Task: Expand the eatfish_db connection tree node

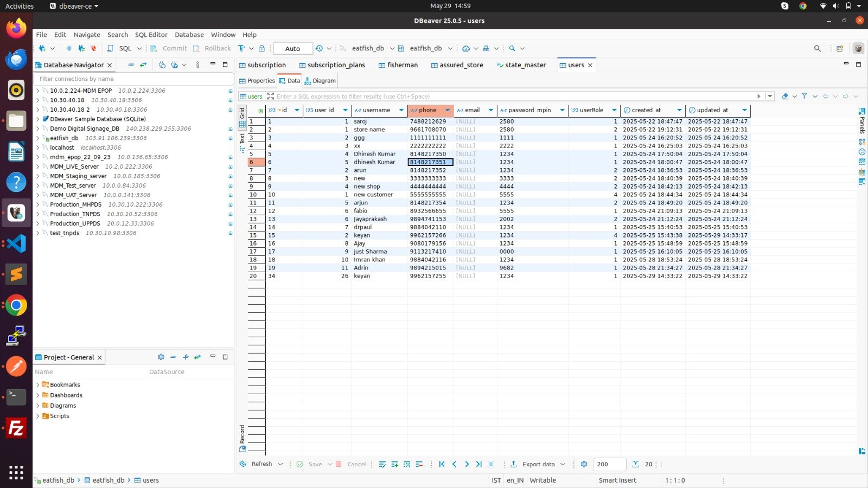Action: [x=37, y=138]
